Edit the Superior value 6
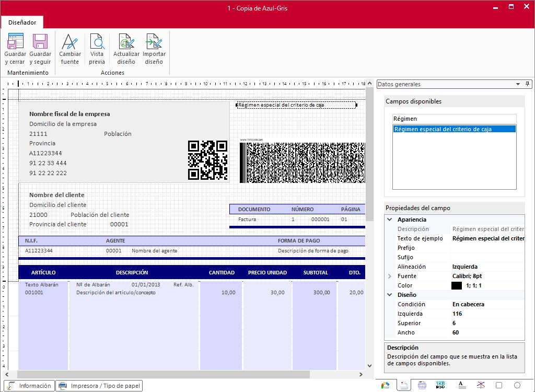 click(x=488, y=323)
